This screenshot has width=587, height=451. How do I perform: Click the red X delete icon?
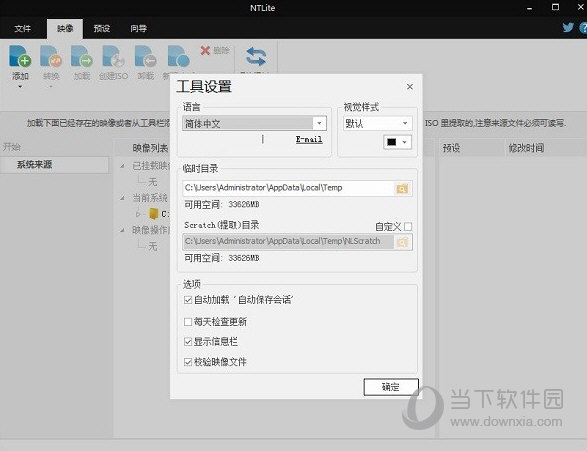pyautogui.click(x=205, y=50)
